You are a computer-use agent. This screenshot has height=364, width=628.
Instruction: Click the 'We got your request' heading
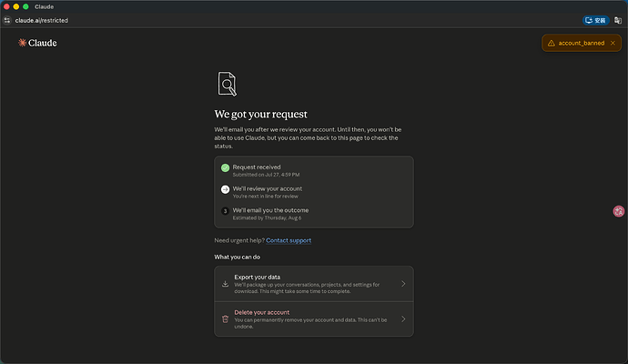pyautogui.click(x=260, y=114)
